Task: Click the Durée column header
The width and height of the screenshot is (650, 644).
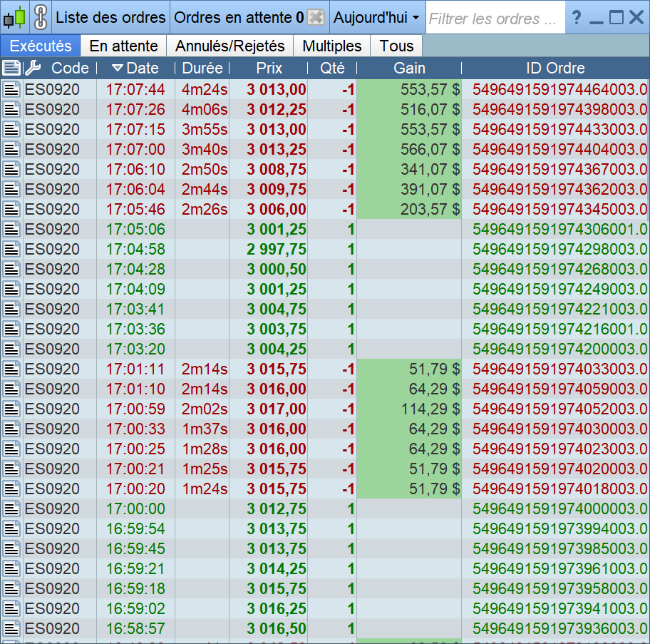Action: [x=202, y=68]
